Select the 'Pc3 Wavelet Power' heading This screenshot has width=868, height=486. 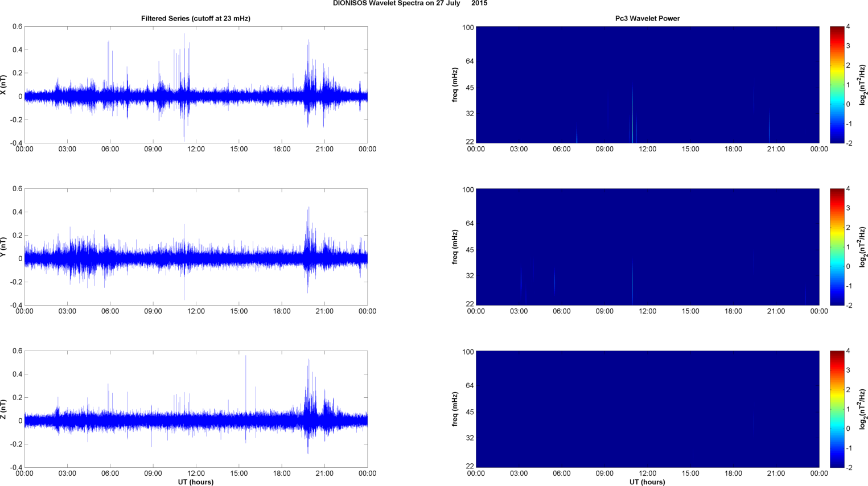pos(647,19)
